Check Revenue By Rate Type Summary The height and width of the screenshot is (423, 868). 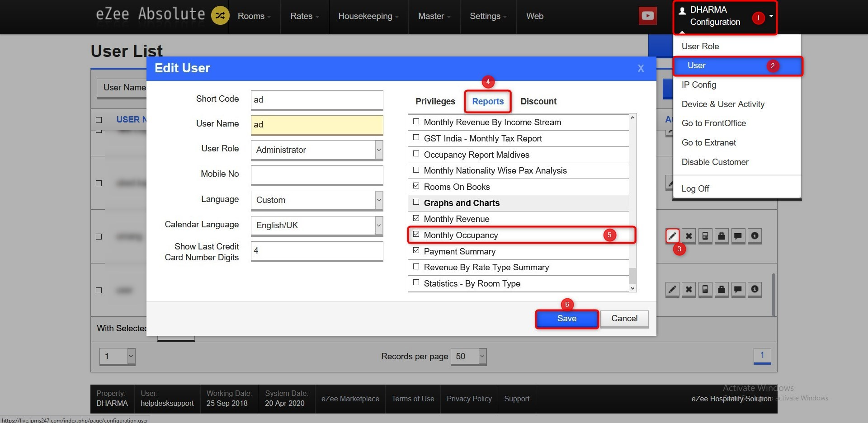(x=416, y=267)
